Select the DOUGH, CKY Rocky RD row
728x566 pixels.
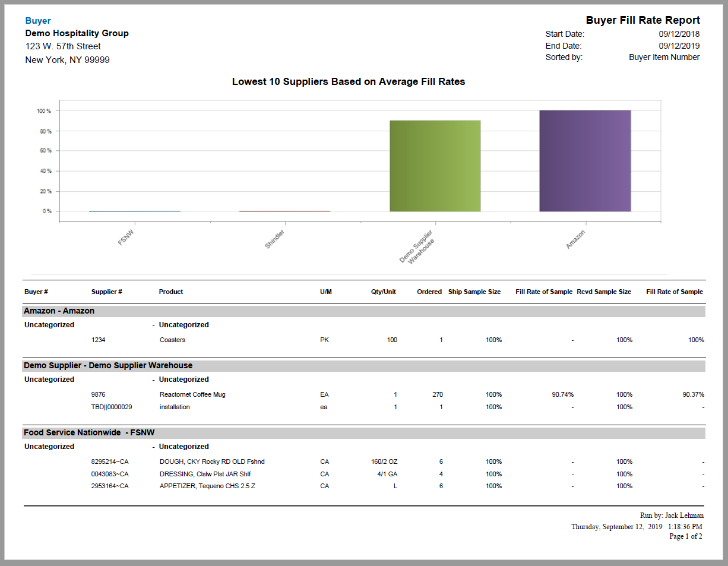(211, 461)
